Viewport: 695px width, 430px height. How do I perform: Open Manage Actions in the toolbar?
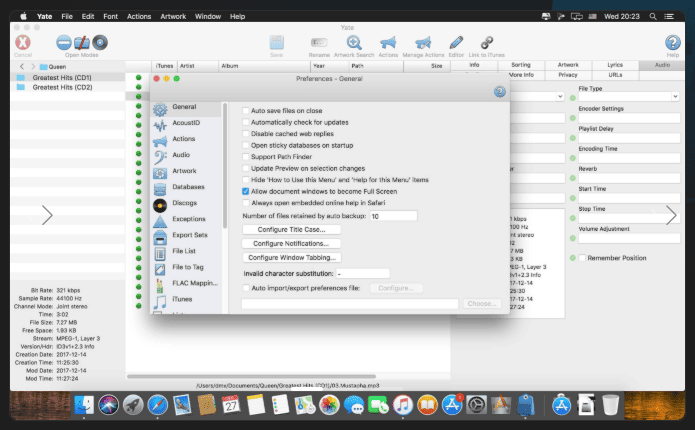click(x=423, y=43)
